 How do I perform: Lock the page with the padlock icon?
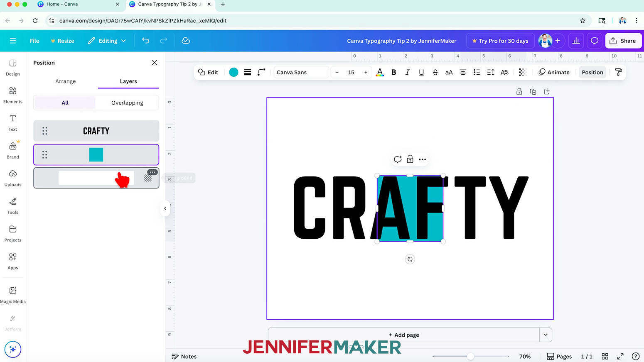519,92
